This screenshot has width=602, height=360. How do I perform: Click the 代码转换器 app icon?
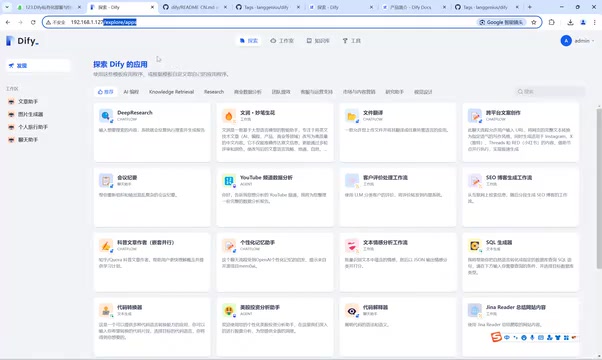(106, 310)
